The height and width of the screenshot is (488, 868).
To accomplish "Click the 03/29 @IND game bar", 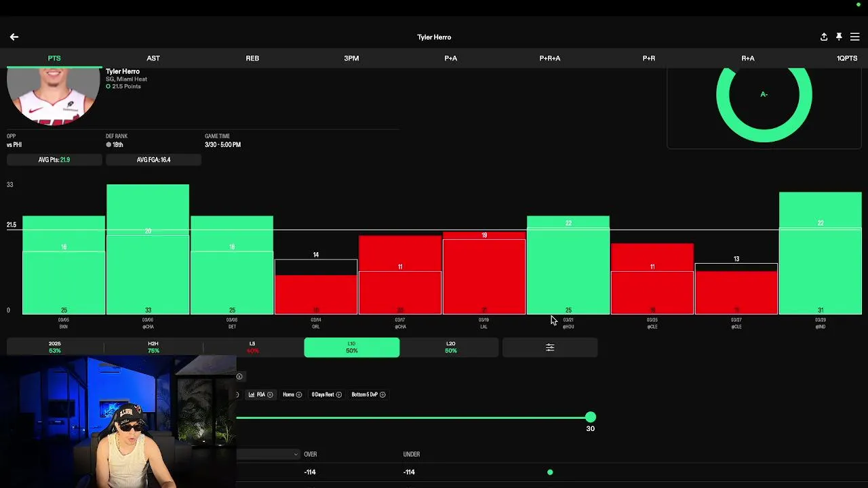I will click(821, 253).
